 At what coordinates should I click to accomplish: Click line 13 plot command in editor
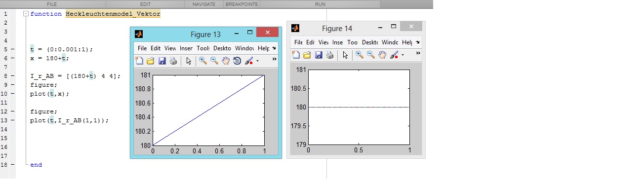click(x=69, y=120)
